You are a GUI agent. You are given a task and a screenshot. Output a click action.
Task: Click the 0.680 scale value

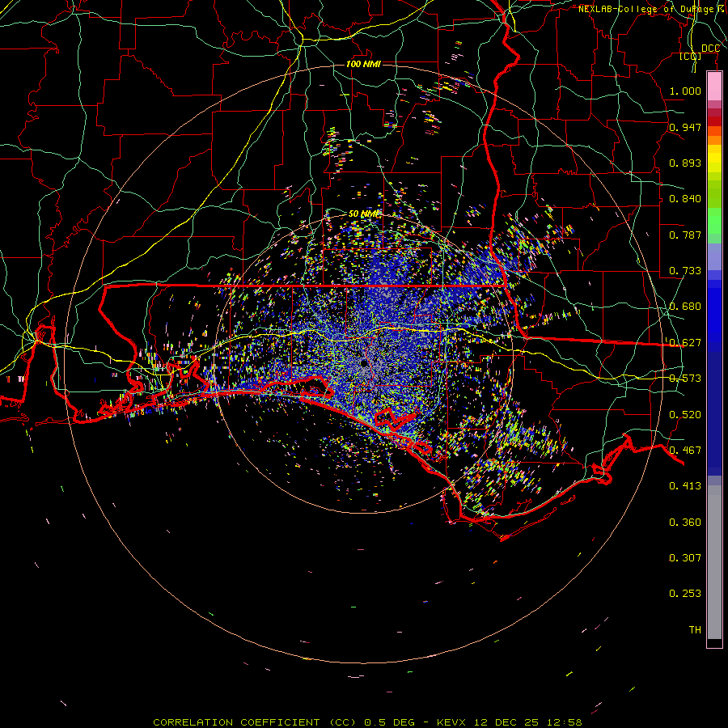click(685, 307)
